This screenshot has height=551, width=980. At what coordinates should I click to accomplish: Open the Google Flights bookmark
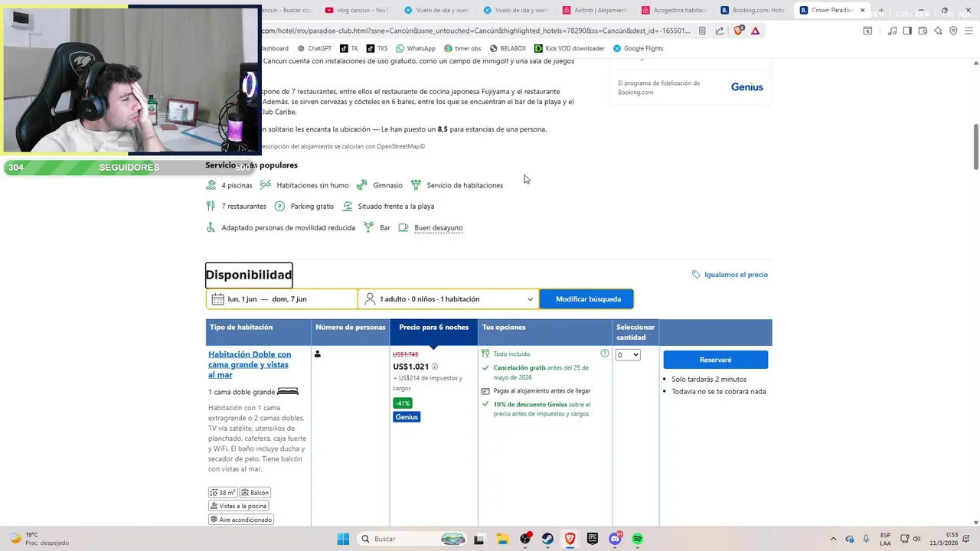point(638,48)
